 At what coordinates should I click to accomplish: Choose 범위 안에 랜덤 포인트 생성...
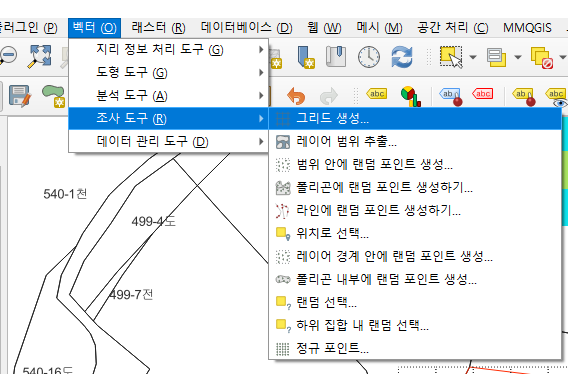(415, 164)
